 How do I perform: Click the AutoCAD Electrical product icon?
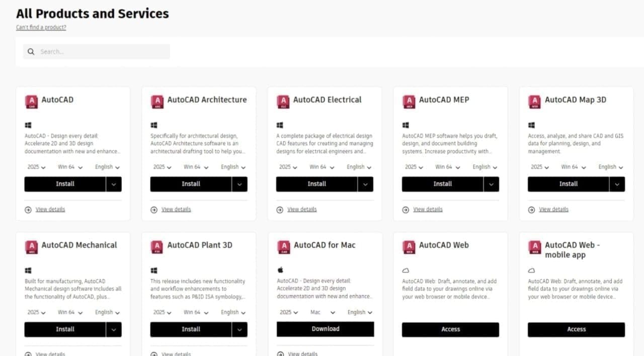pos(283,102)
